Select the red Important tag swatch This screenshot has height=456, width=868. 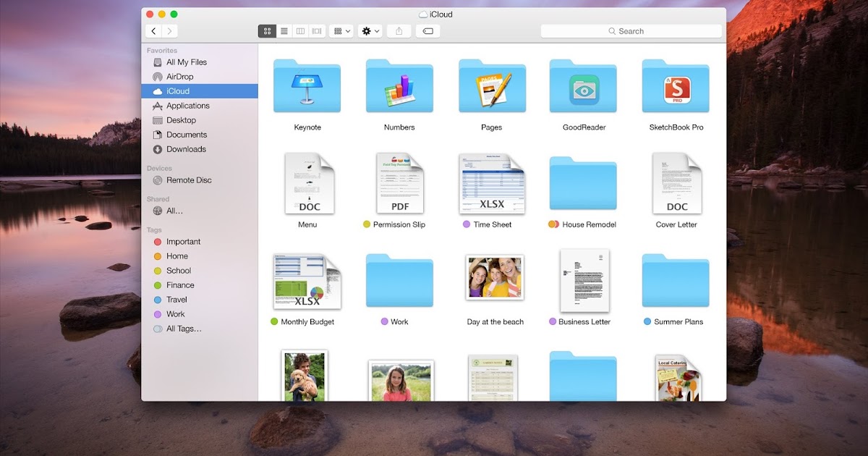[x=158, y=241]
